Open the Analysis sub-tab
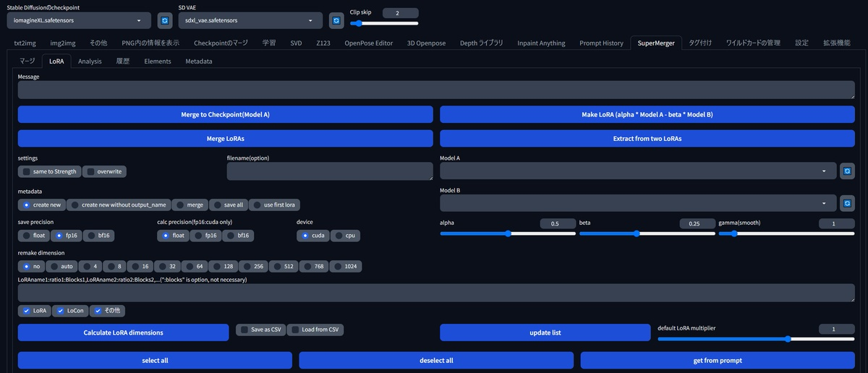Image resolution: width=868 pixels, height=373 pixels. 90,61
